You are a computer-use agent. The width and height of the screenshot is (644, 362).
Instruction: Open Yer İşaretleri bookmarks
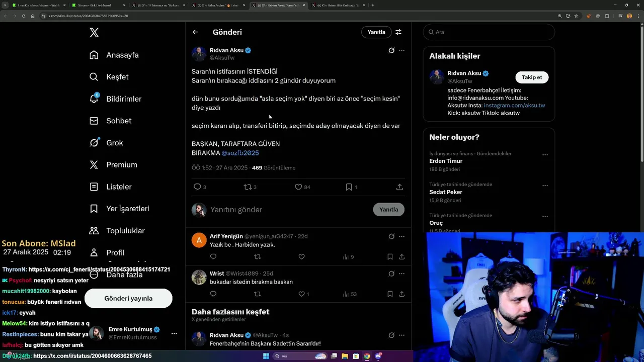(119, 209)
